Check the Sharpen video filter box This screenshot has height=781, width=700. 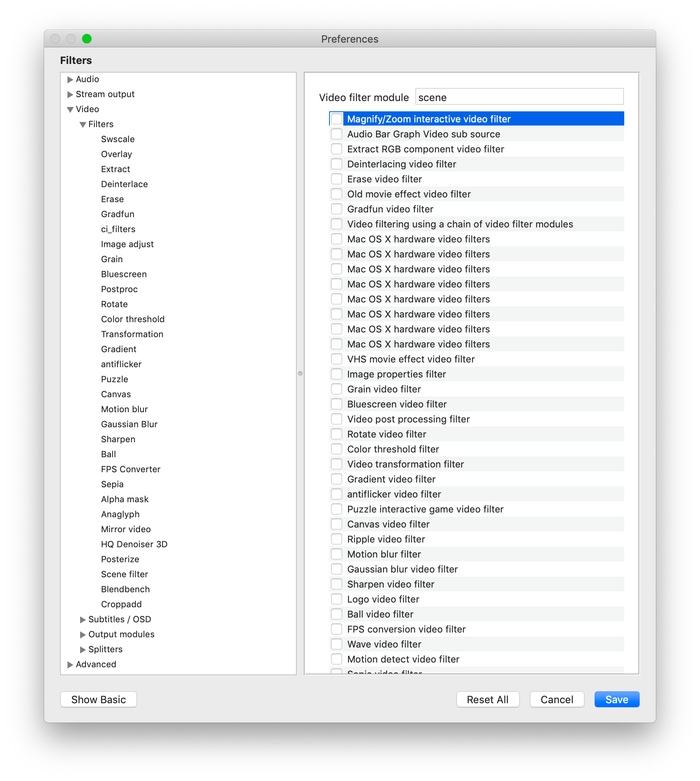[x=337, y=584]
